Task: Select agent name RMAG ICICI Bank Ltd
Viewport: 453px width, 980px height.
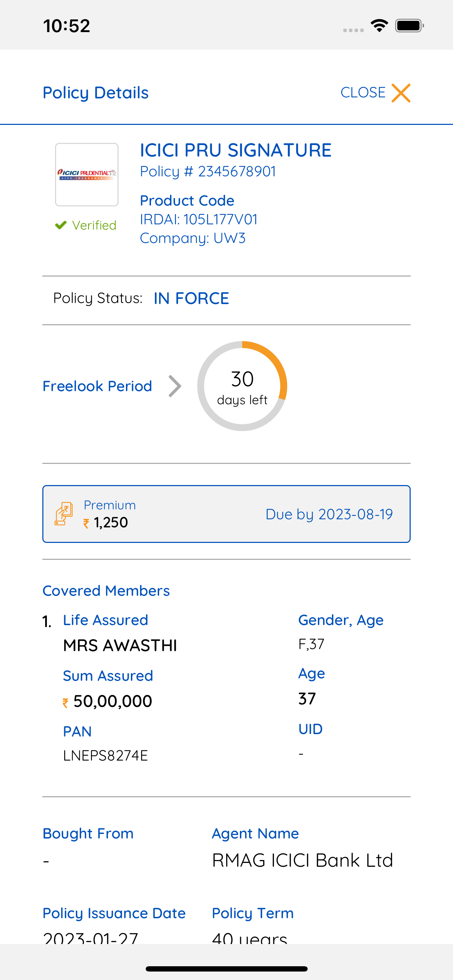Action: [303, 860]
